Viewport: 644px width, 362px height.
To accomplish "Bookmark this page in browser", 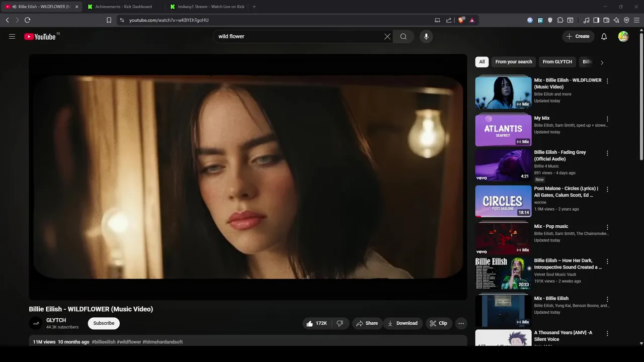I will click(x=109, y=20).
